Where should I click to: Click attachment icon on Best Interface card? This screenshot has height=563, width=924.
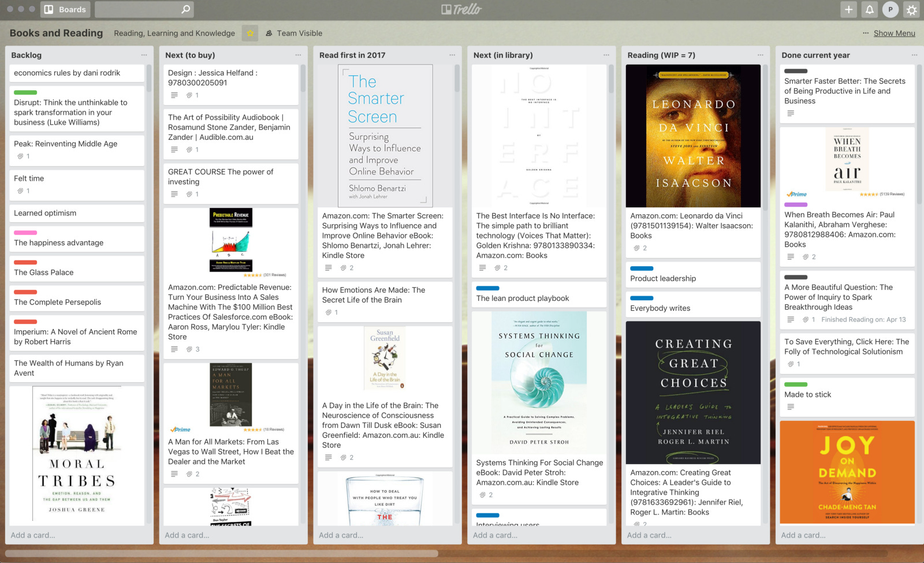[x=497, y=268]
